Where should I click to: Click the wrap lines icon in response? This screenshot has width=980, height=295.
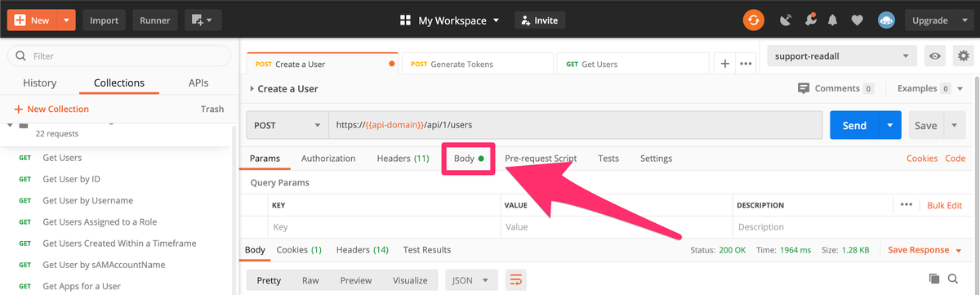[x=515, y=280]
